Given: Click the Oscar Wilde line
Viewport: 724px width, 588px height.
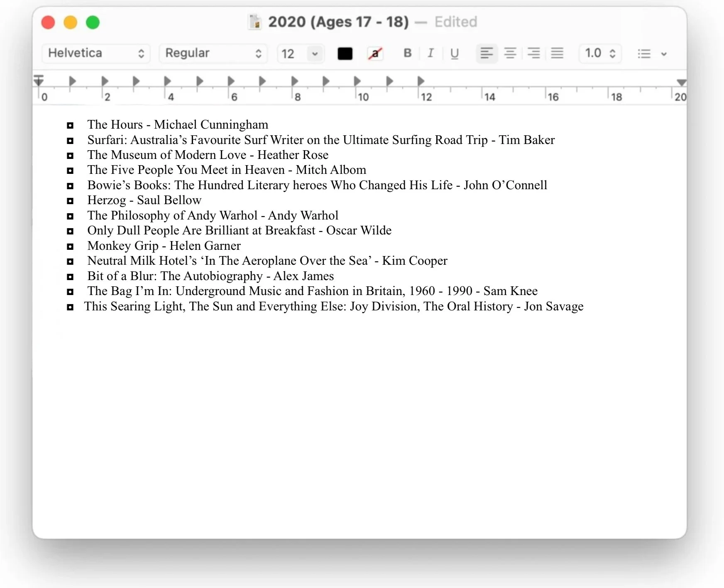Looking at the screenshot, I should click(x=239, y=230).
